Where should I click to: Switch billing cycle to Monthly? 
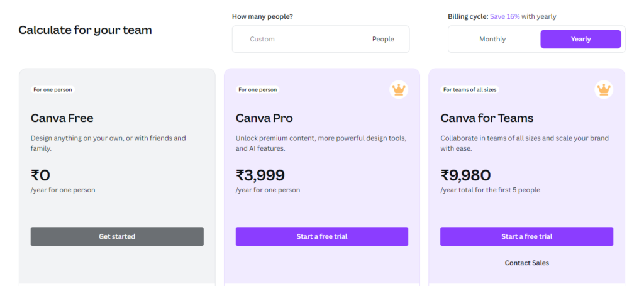pos(492,39)
